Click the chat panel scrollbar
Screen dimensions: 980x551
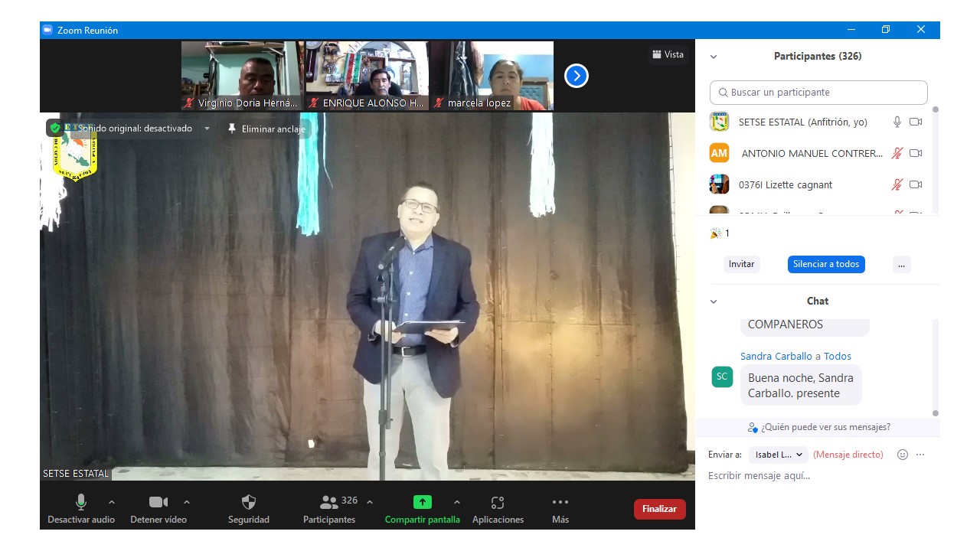click(x=935, y=367)
